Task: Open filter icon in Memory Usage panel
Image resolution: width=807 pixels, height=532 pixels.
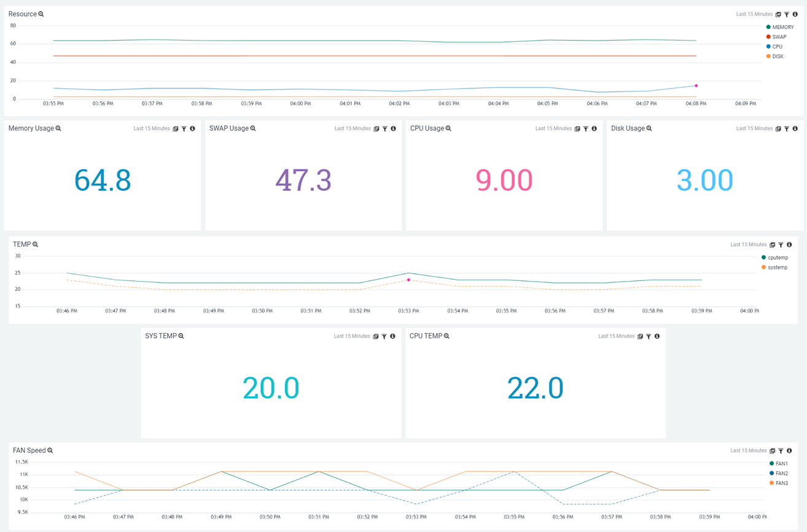Action: pos(184,129)
